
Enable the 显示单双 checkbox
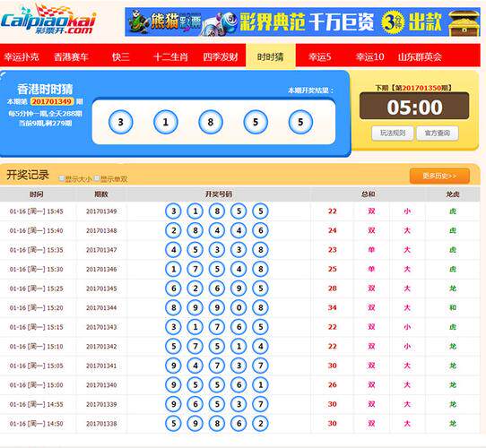coord(97,178)
